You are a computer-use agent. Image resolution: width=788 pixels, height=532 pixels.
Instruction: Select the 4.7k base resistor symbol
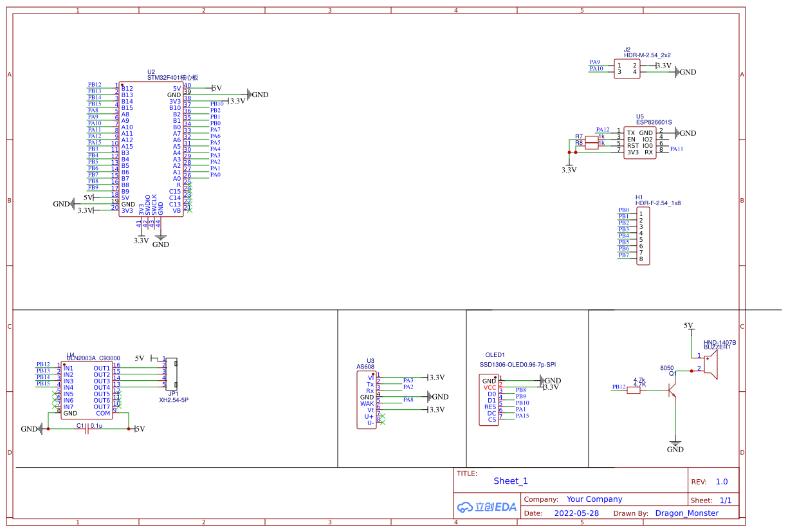[634, 390]
